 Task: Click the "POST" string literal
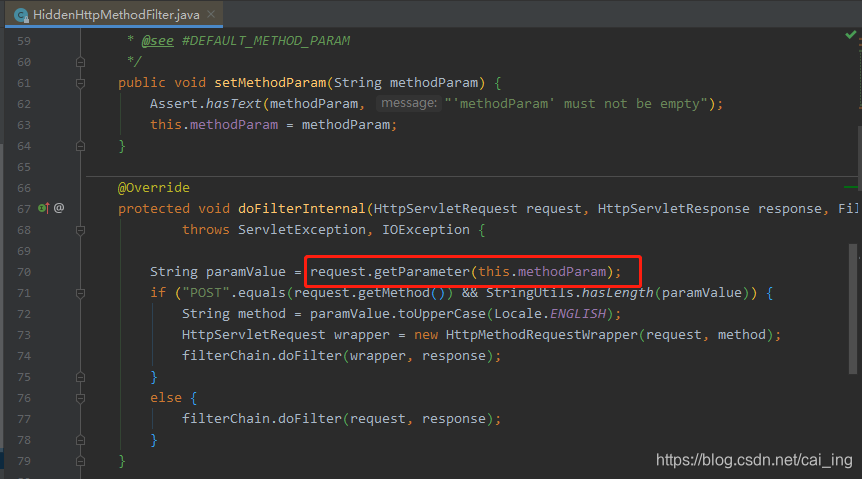pos(206,293)
